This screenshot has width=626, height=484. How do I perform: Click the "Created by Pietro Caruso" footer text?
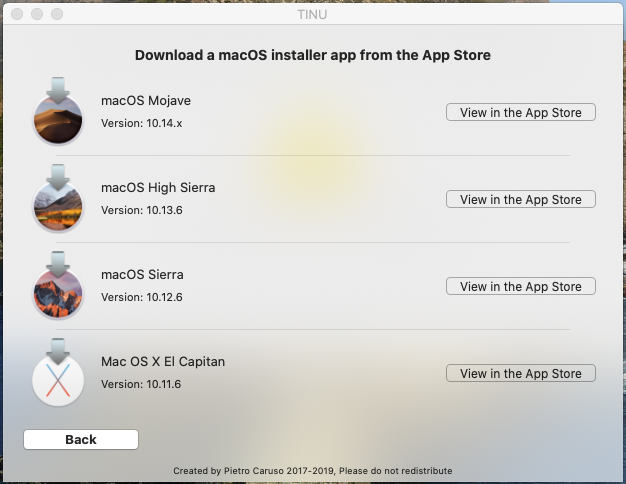pyautogui.click(x=313, y=471)
